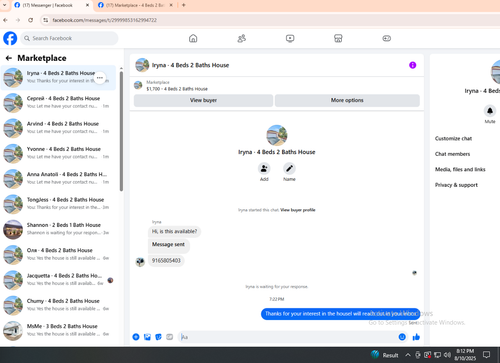500x363 pixels.
Task: Open the Friends icon in top navigation
Action: 242,38
